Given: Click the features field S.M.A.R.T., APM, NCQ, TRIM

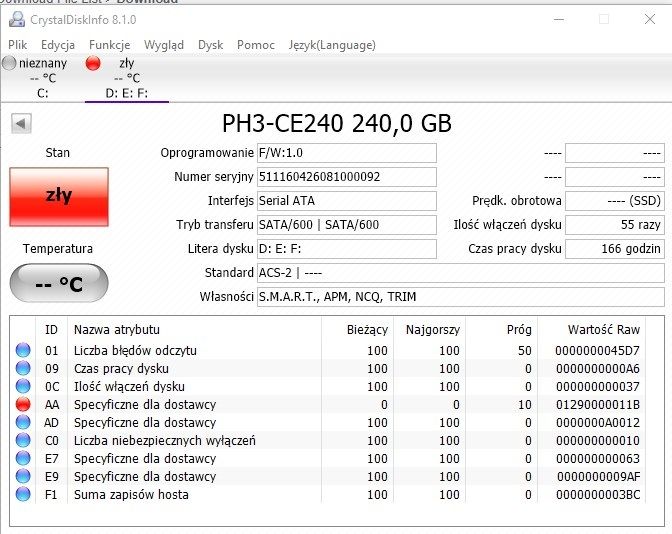Looking at the screenshot, I should point(461,297).
